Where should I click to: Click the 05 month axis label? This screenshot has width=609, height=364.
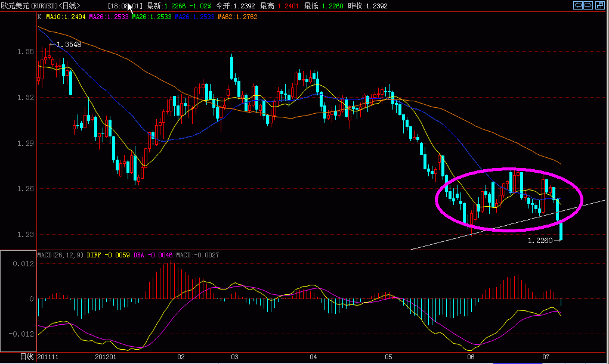coord(389,357)
